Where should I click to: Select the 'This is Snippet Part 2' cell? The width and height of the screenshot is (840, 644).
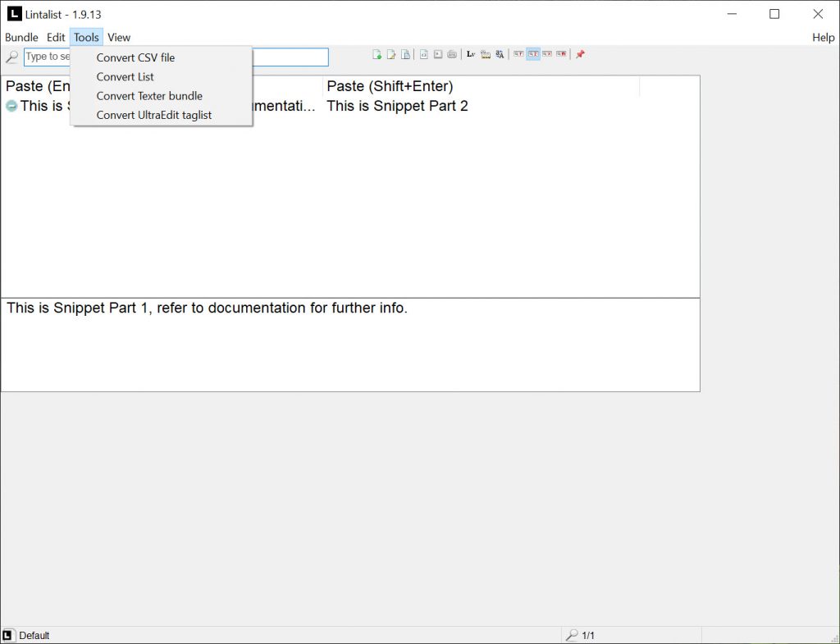pyautogui.click(x=397, y=106)
